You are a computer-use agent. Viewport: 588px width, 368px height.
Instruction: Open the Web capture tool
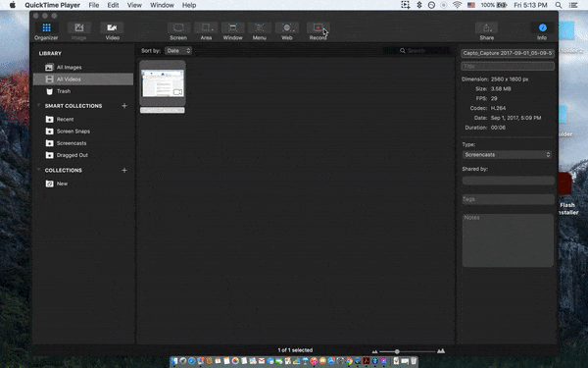point(287,31)
